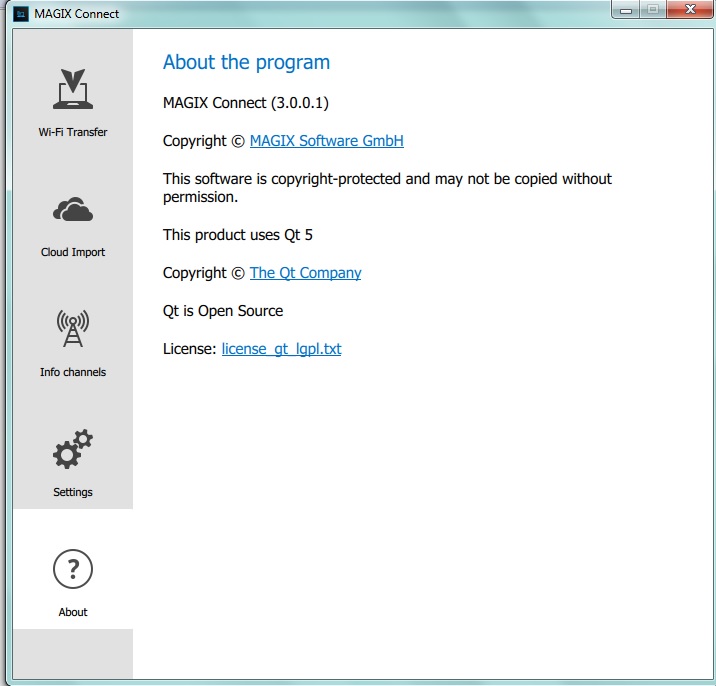Open the MAGIX Software GmbH link
716x686 pixels.
326,141
